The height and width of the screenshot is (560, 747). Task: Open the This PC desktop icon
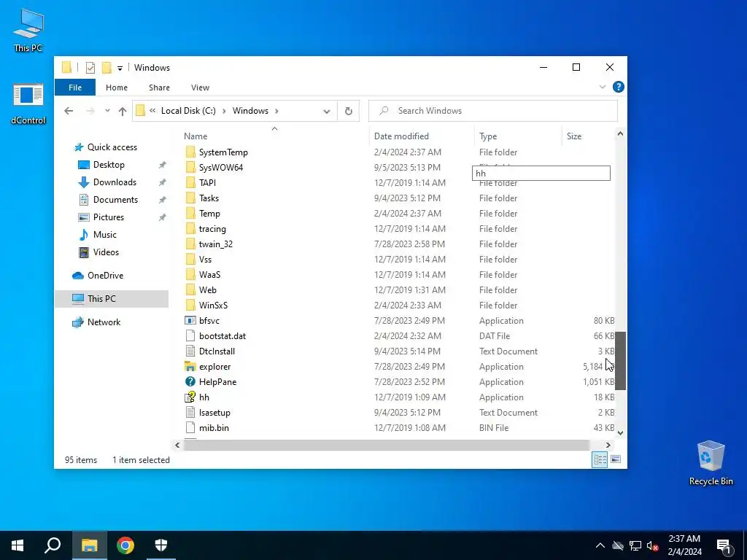pos(28,31)
